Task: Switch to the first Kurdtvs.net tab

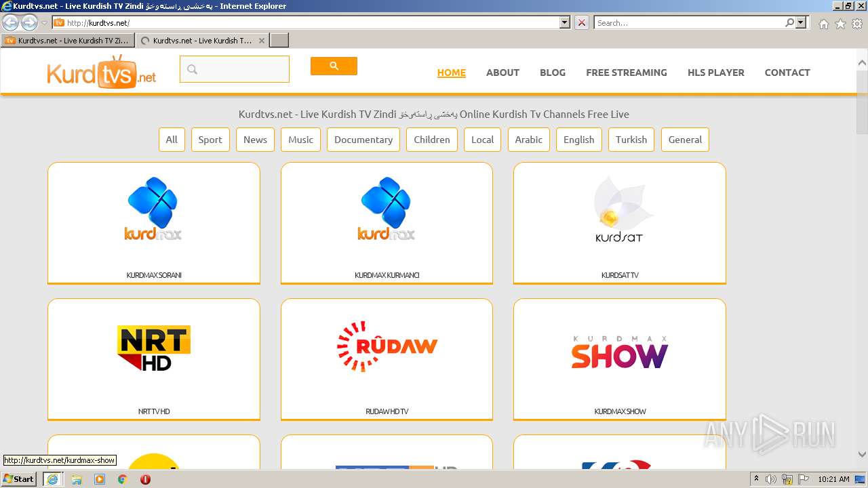Action: tap(68, 40)
